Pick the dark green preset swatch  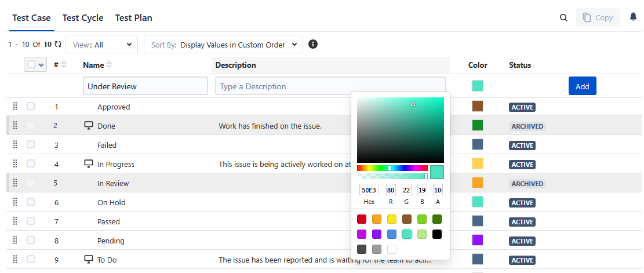point(437,219)
